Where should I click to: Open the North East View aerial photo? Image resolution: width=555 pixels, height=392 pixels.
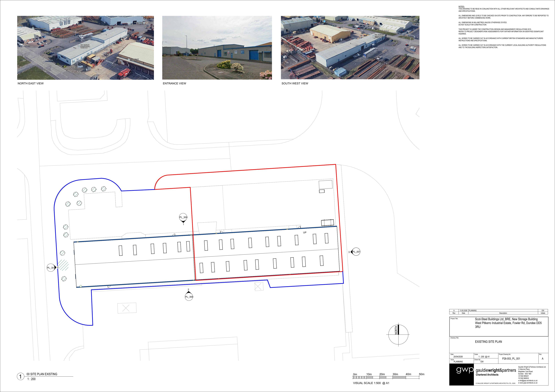[85, 48]
